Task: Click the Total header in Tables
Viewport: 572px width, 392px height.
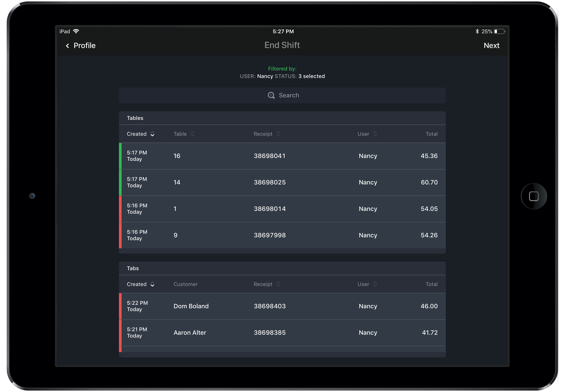Action: (431, 134)
